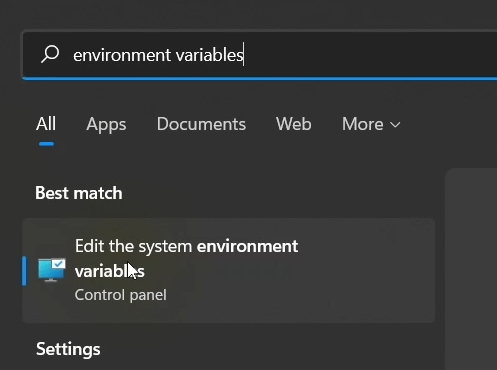
Task: Click the Best match section heading
Action: [79, 193]
